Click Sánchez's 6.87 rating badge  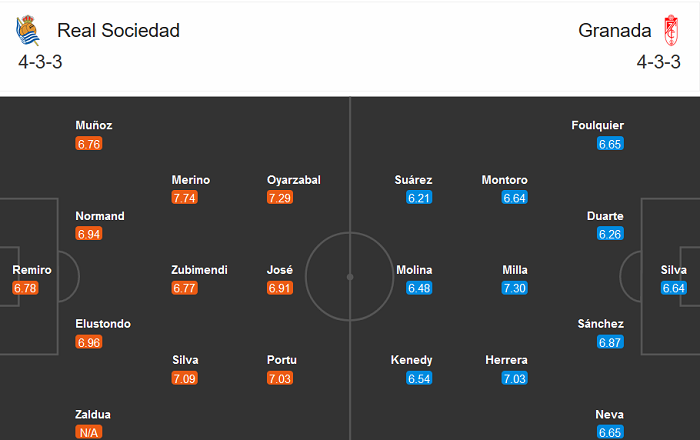610,342
